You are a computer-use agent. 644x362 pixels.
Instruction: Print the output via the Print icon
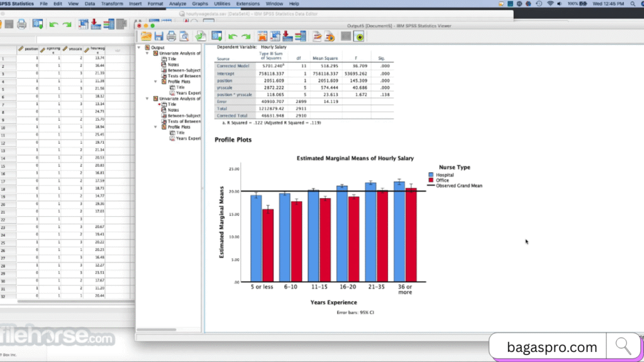point(170,36)
